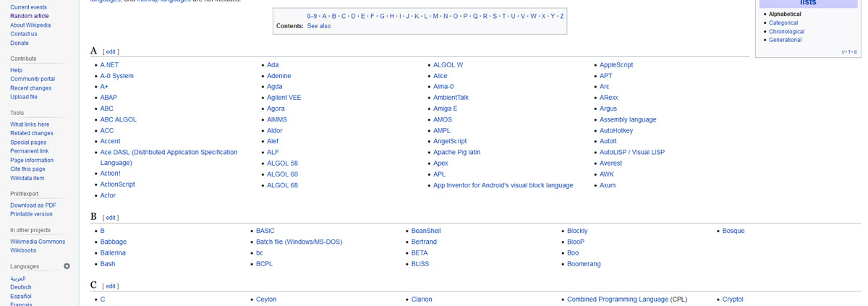Viewport: 868px width, 306px height.
Task: Jump to letter Z in contents
Action: (562, 16)
